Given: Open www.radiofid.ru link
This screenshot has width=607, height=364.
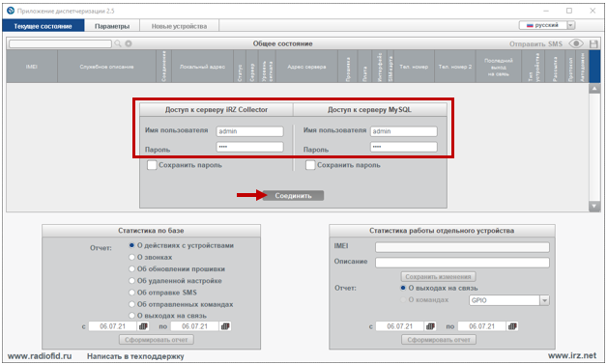Looking at the screenshot, I should [40, 356].
